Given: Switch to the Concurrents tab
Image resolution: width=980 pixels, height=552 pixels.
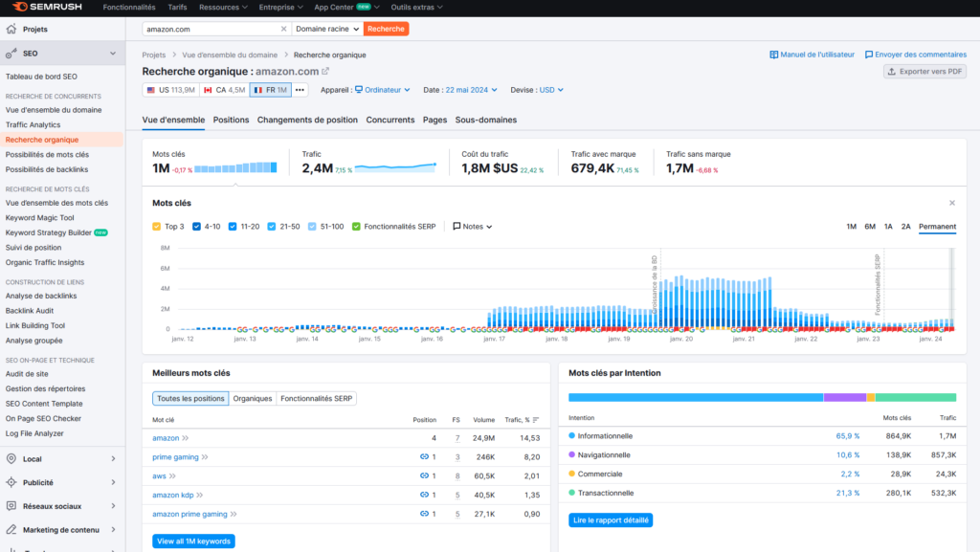Looking at the screenshot, I should coord(390,120).
